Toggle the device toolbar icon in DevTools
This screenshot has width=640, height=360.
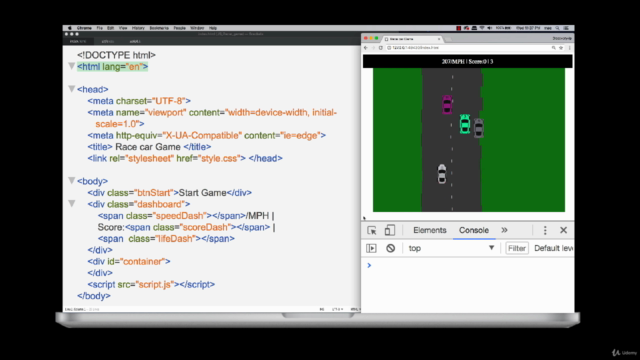pyautogui.click(x=389, y=230)
